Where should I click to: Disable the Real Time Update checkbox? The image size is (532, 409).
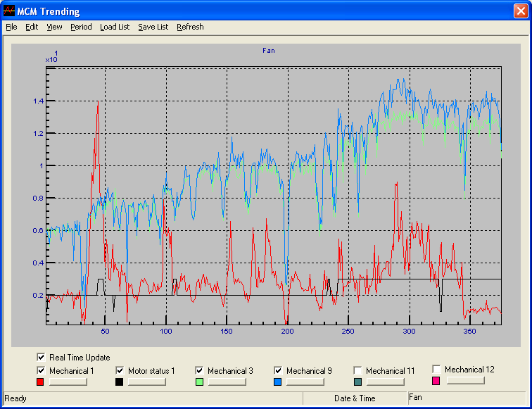[41, 358]
